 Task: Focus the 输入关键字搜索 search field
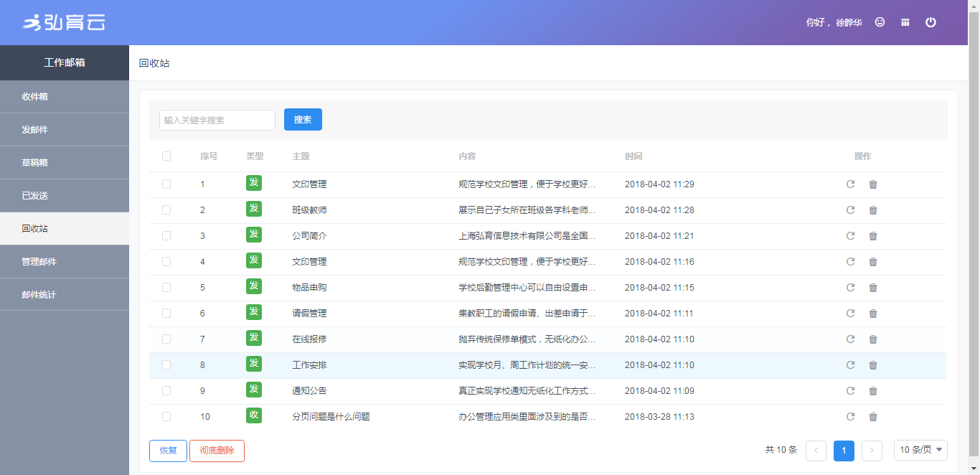coord(217,121)
